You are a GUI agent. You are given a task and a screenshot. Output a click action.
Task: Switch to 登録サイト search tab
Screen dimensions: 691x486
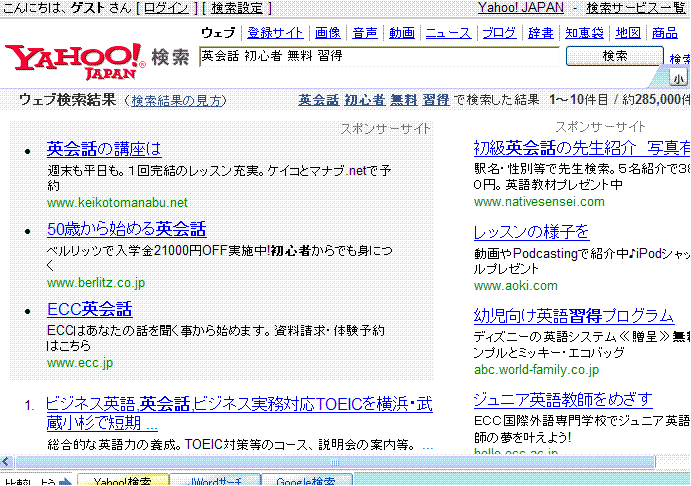tap(275, 33)
